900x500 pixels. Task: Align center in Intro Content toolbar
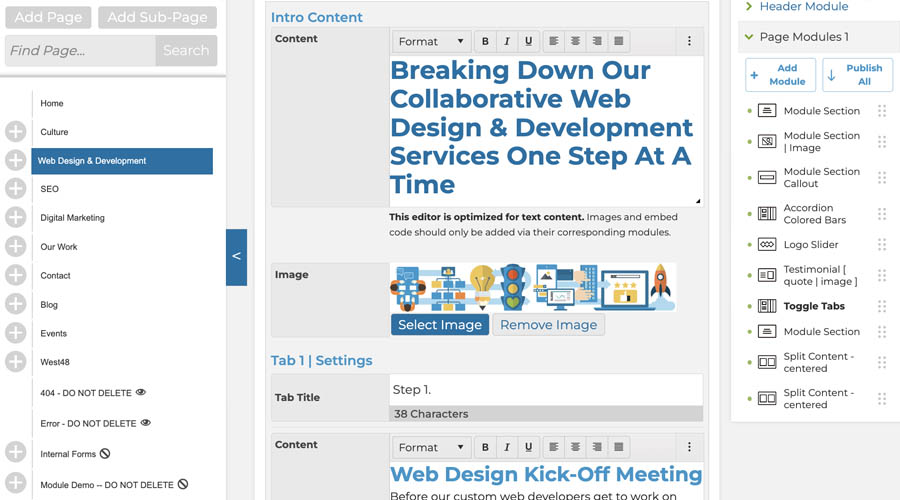[575, 41]
